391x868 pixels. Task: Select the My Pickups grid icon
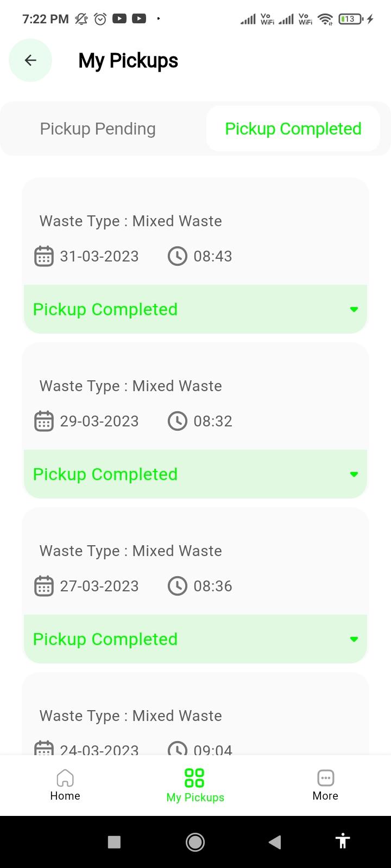(194, 777)
